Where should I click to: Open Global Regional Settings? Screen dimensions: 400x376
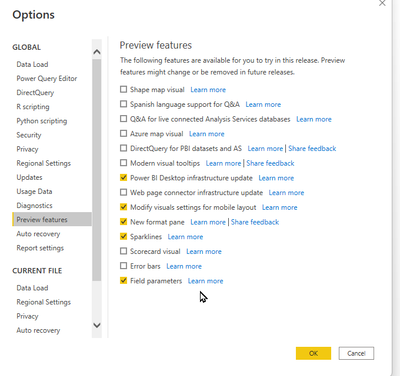(x=44, y=163)
